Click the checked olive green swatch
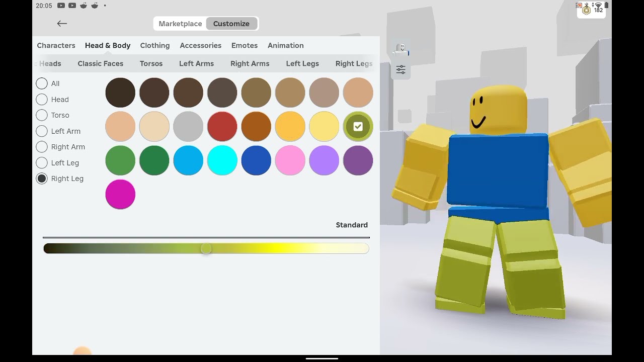 pyautogui.click(x=358, y=126)
